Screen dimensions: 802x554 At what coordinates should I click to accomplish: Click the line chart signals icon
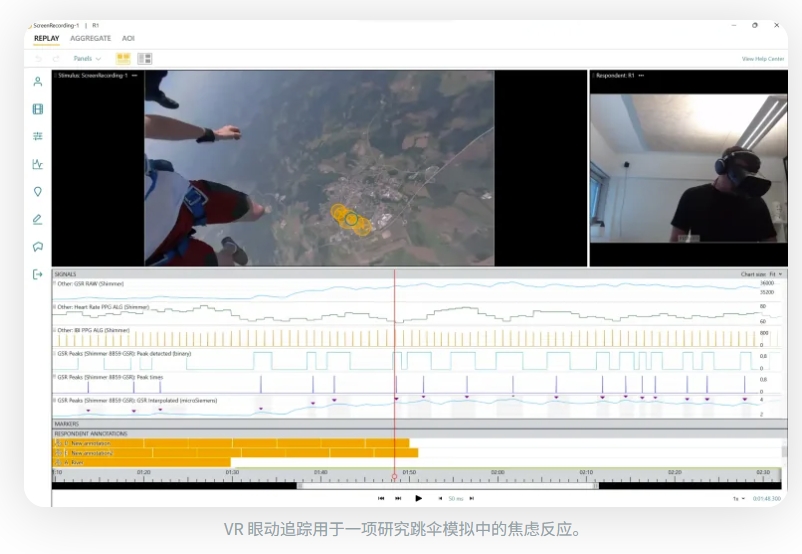pos(38,164)
